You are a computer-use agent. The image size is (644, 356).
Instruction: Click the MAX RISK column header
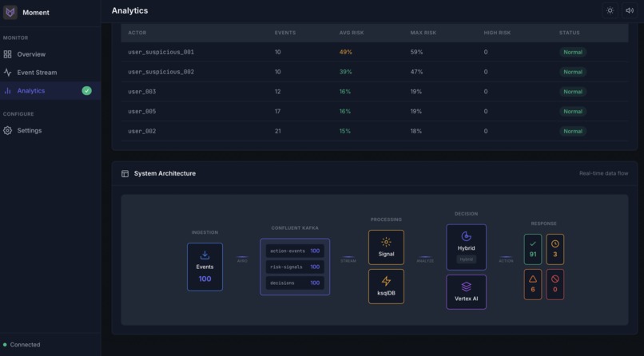(x=423, y=33)
